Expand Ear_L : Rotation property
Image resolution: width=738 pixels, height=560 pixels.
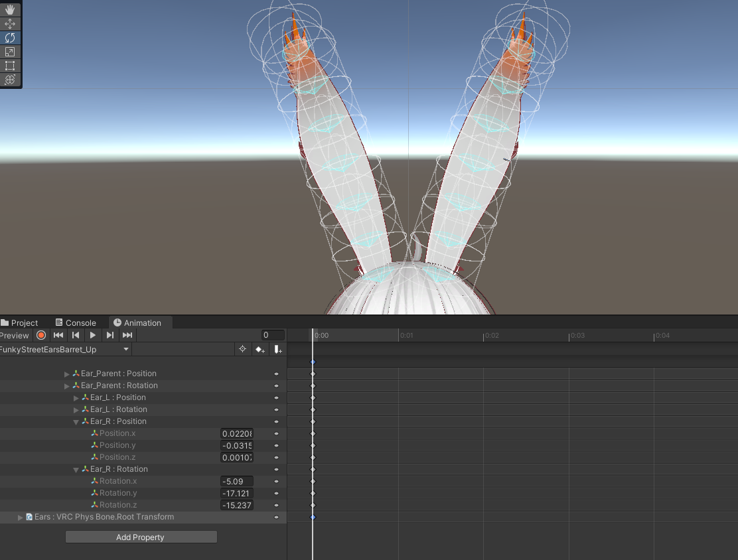tap(76, 410)
